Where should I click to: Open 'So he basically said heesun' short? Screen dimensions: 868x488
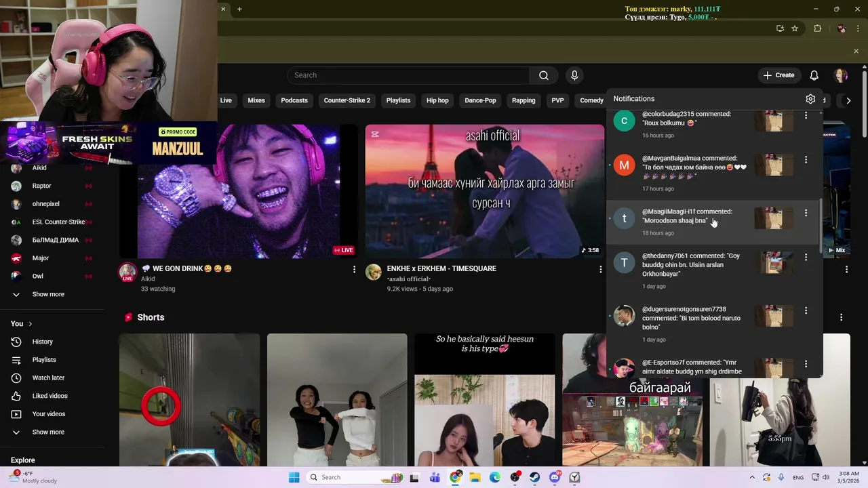coord(485,400)
